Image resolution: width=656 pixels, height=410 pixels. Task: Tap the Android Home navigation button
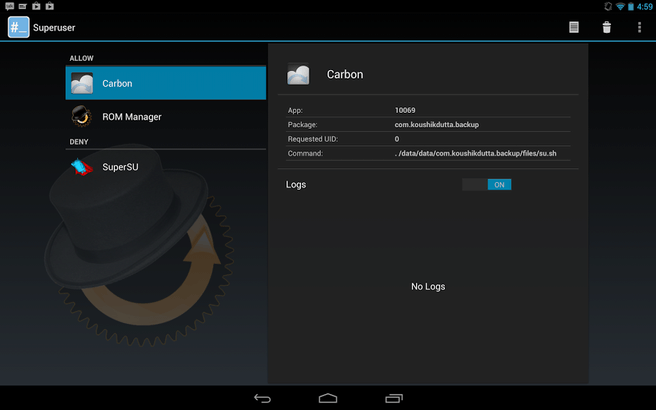point(328,398)
